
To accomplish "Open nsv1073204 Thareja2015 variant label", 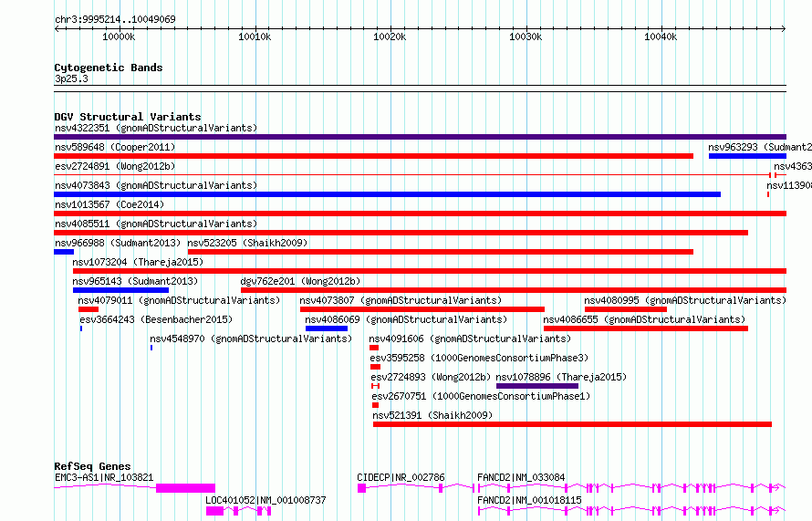I will [x=138, y=262].
